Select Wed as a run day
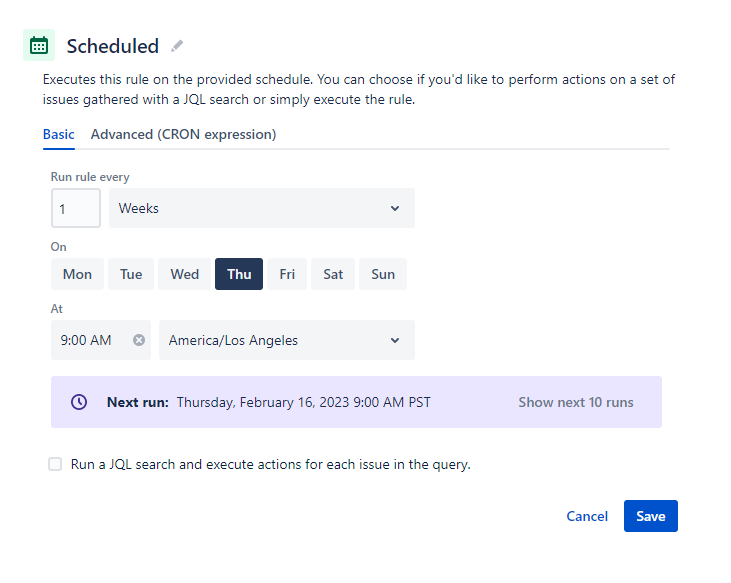731x583 pixels. point(185,274)
